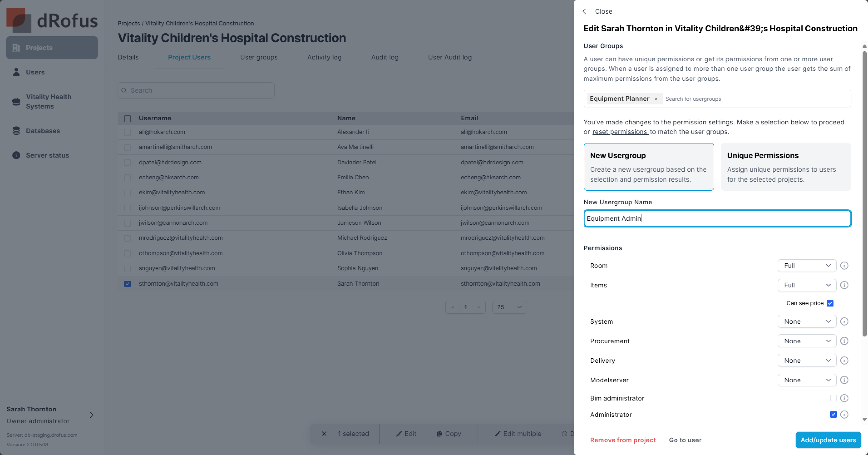Open the System permission dropdown

pyautogui.click(x=806, y=321)
